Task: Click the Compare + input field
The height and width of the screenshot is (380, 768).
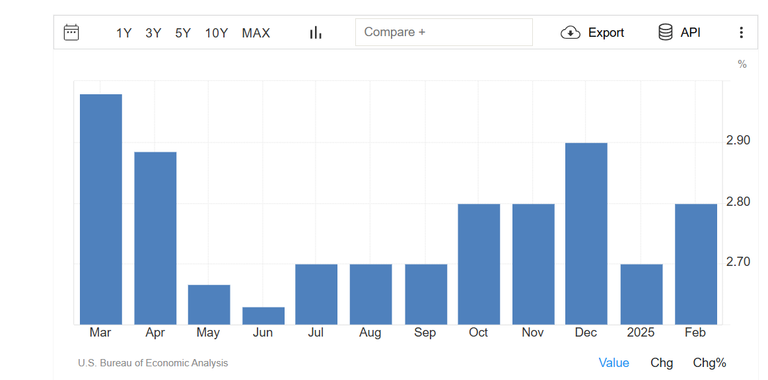Action: tap(444, 32)
